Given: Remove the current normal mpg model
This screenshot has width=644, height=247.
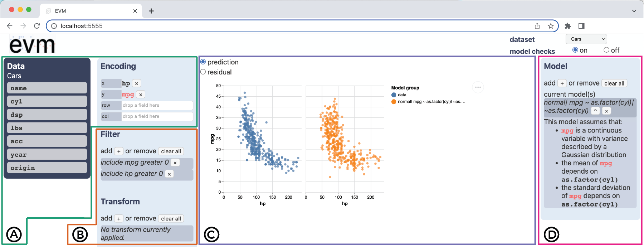Looking at the screenshot, I should click(606, 111).
